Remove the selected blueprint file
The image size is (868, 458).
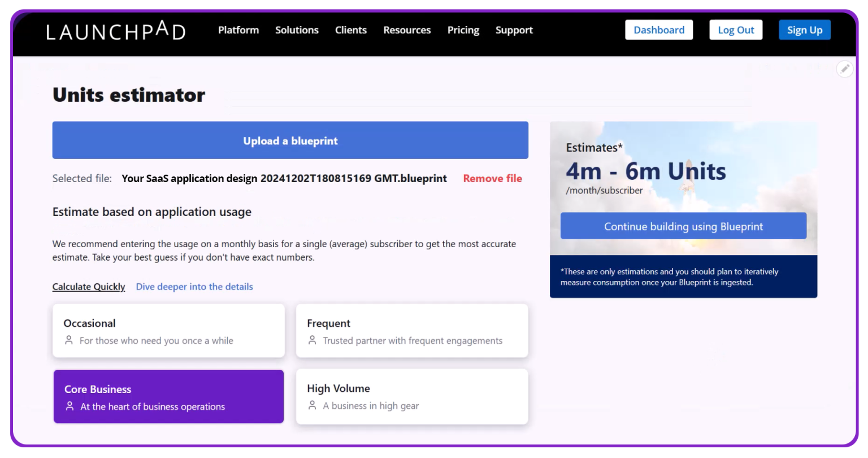coord(492,178)
